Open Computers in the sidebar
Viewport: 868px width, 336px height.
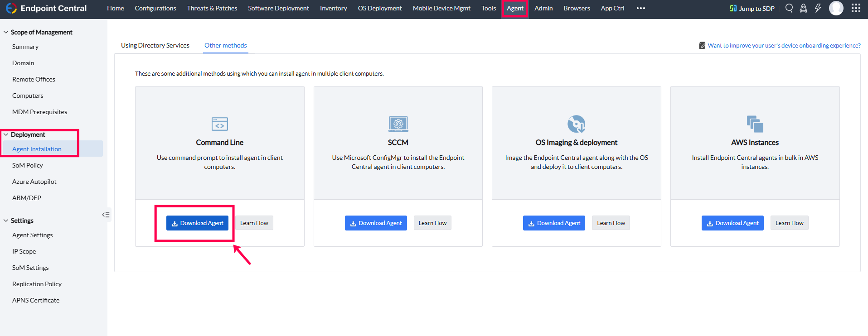pos(28,96)
